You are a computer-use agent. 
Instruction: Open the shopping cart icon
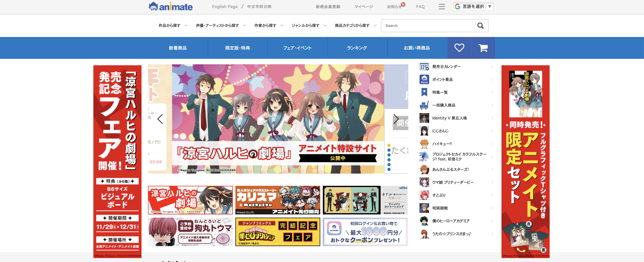[483, 48]
